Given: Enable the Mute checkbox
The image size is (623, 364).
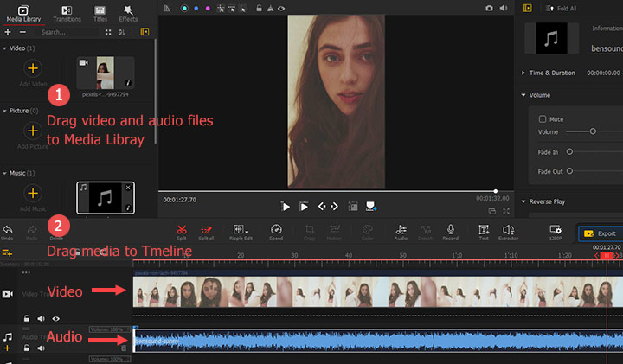Looking at the screenshot, I should tap(543, 119).
